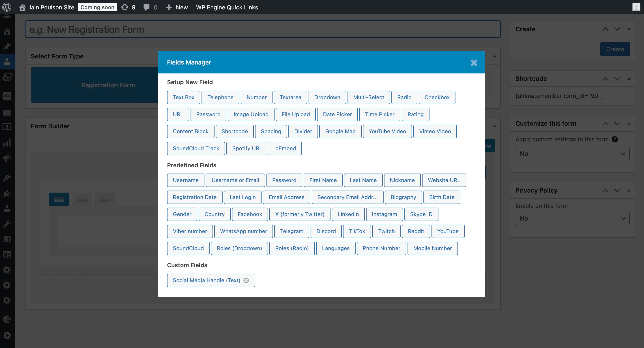644x348 pixels.
Task: Open the Appearance paintbrush sidebar icon
Action: pos(7,178)
